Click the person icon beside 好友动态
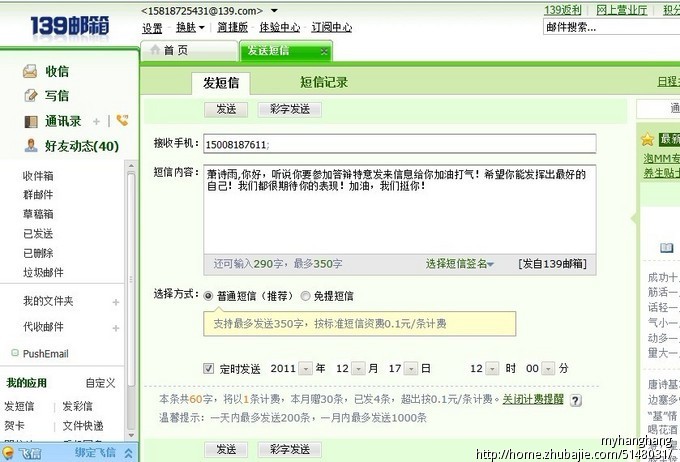The image size is (680, 462). point(31,146)
